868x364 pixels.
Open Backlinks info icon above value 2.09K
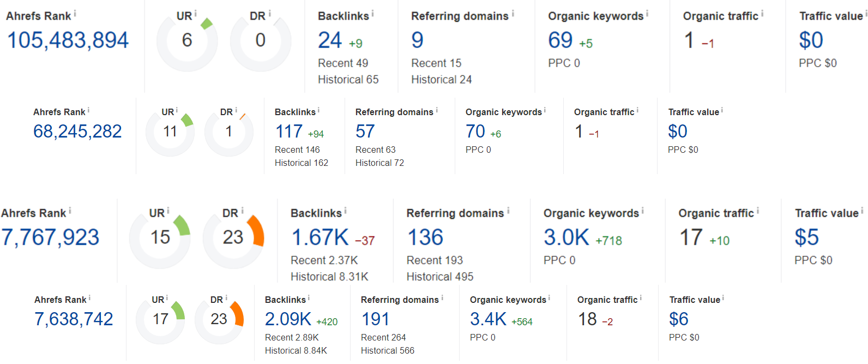[309, 298]
